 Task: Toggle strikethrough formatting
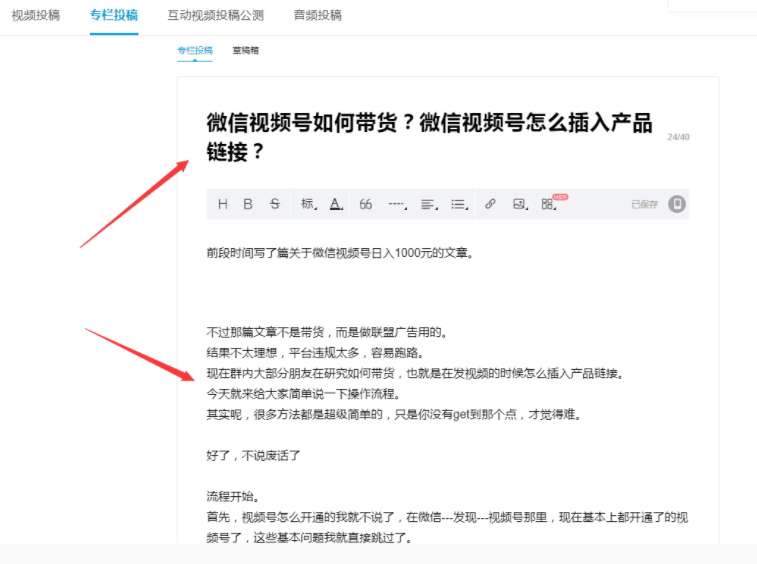tap(275, 204)
